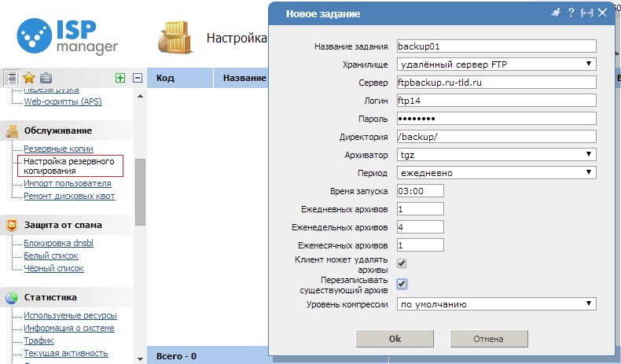Expand all menu sections with green plus icon
621x364 pixels.
(120, 78)
